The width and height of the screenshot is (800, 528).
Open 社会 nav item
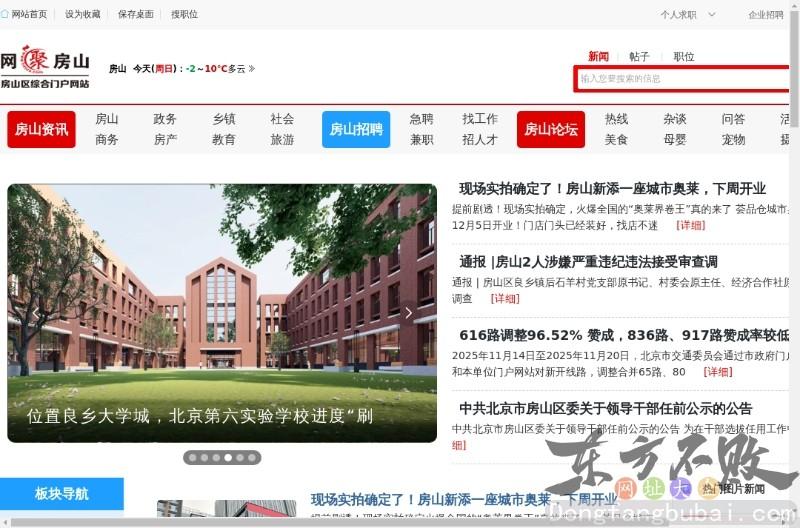pos(282,119)
